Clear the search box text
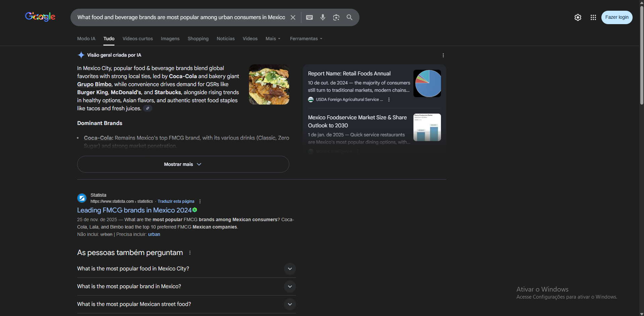This screenshot has height=316, width=644. pos(293,17)
